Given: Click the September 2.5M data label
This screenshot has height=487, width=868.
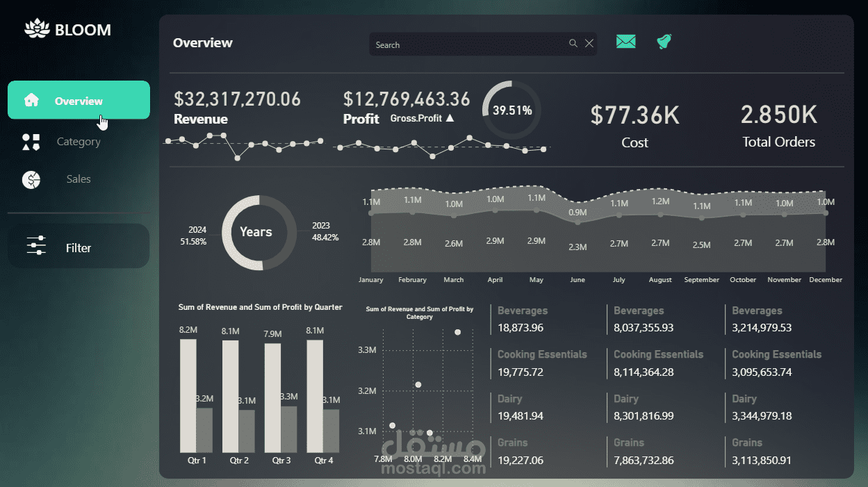Looking at the screenshot, I should 701,245.
